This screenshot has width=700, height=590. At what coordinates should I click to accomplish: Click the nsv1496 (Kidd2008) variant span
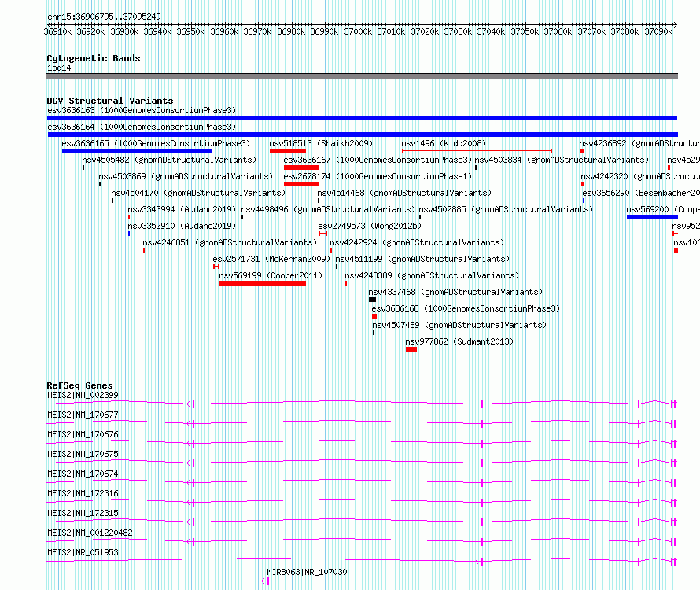pyautogui.click(x=477, y=151)
